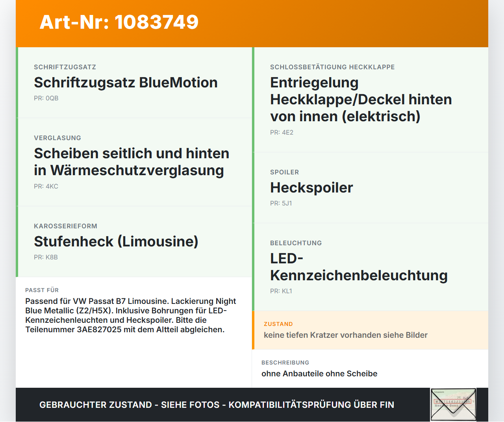The height and width of the screenshot is (422, 504).
Task: Click the "VERGLASUNG" category label
Action: 57,138
